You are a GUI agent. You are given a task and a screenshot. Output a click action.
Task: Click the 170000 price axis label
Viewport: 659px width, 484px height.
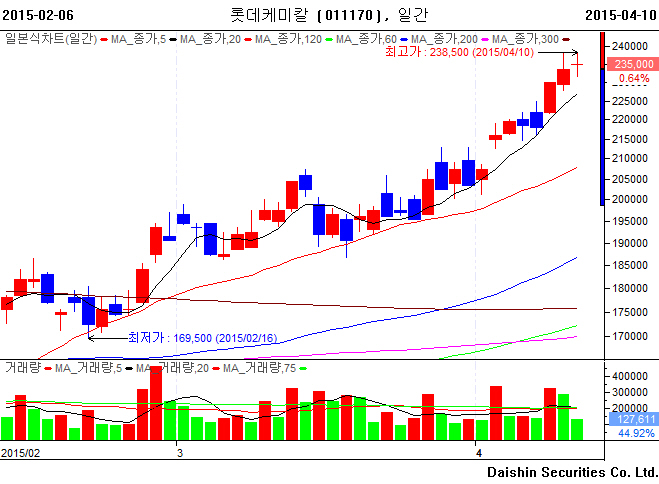point(630,336)
